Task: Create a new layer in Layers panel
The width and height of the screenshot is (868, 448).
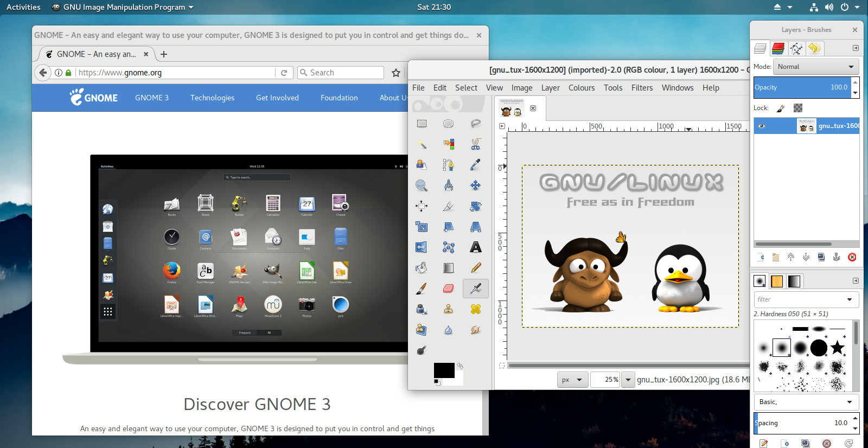Action: coord(760,257)
